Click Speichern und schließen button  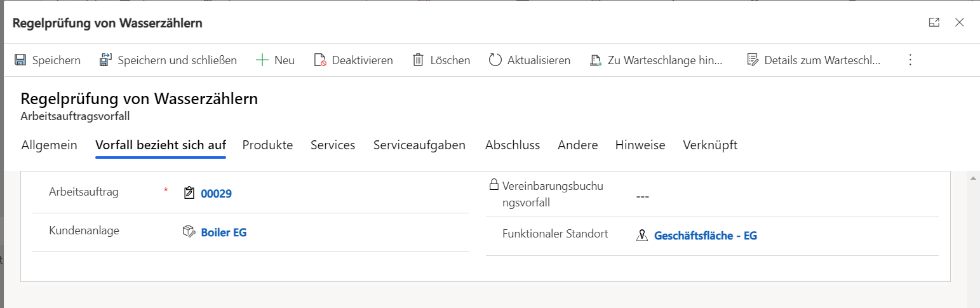168,60
